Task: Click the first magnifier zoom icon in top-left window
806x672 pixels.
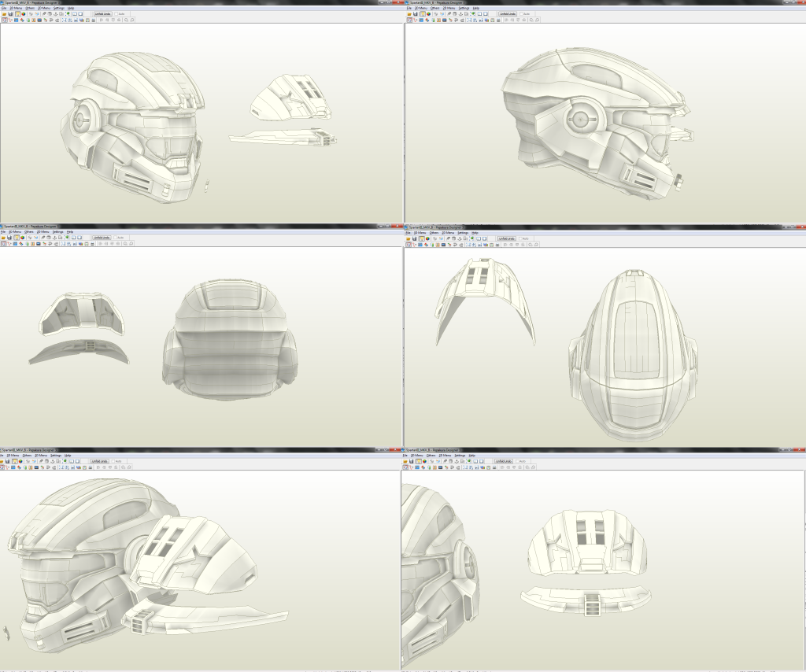Action: 127,20
